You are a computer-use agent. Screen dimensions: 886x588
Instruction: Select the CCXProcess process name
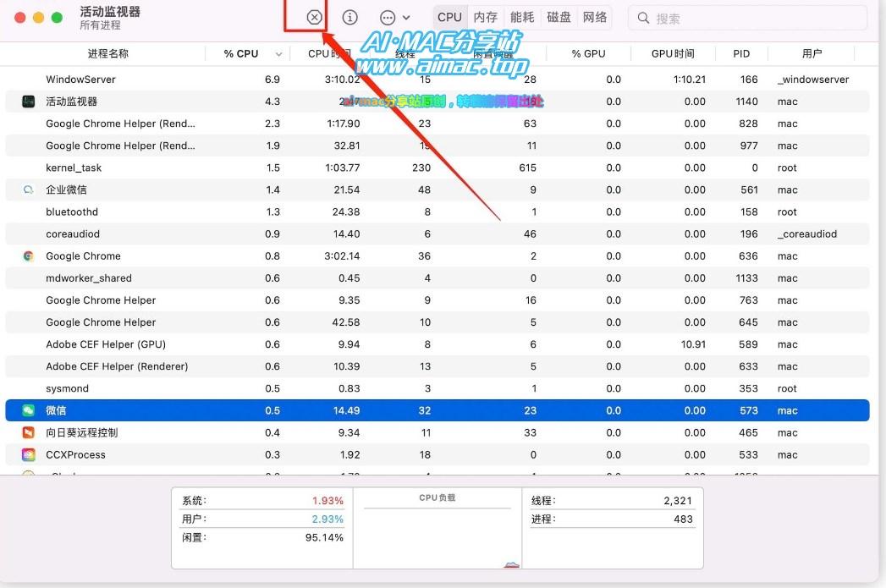tap(75, 454)
